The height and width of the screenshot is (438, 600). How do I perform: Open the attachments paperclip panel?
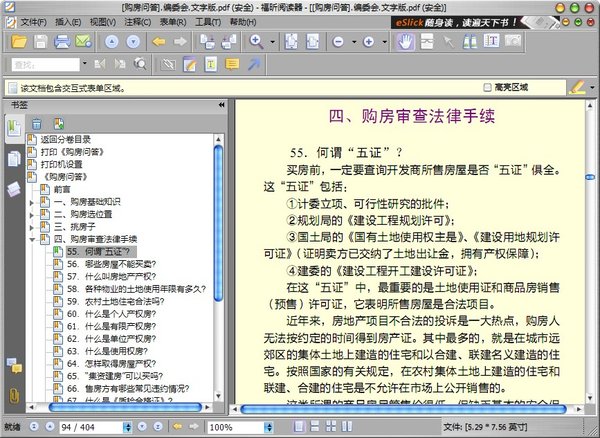coord(14,396)
